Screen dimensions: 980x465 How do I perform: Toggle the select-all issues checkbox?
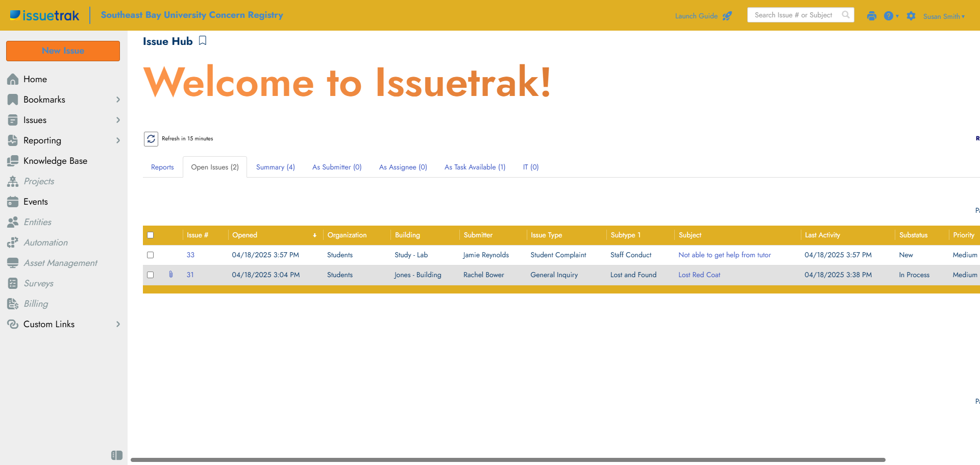(x=151, y=235)
